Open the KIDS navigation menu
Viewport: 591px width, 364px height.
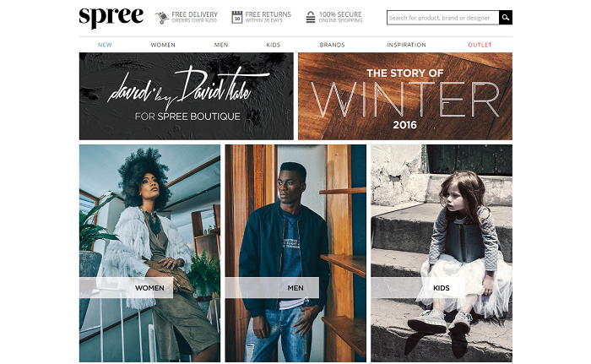point(274,45)
